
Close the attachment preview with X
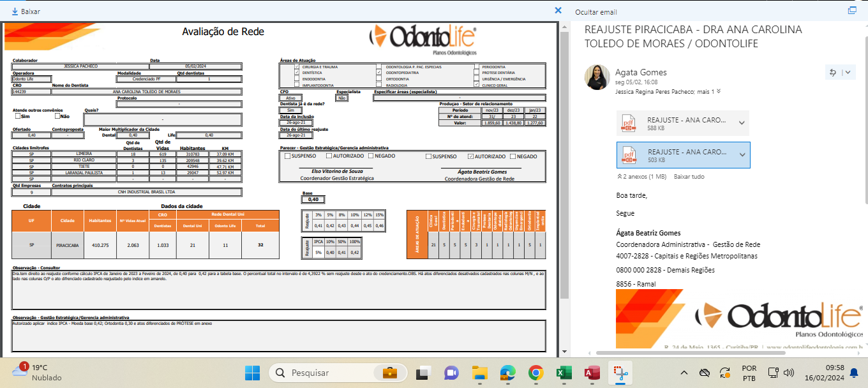tap(558, 11)
